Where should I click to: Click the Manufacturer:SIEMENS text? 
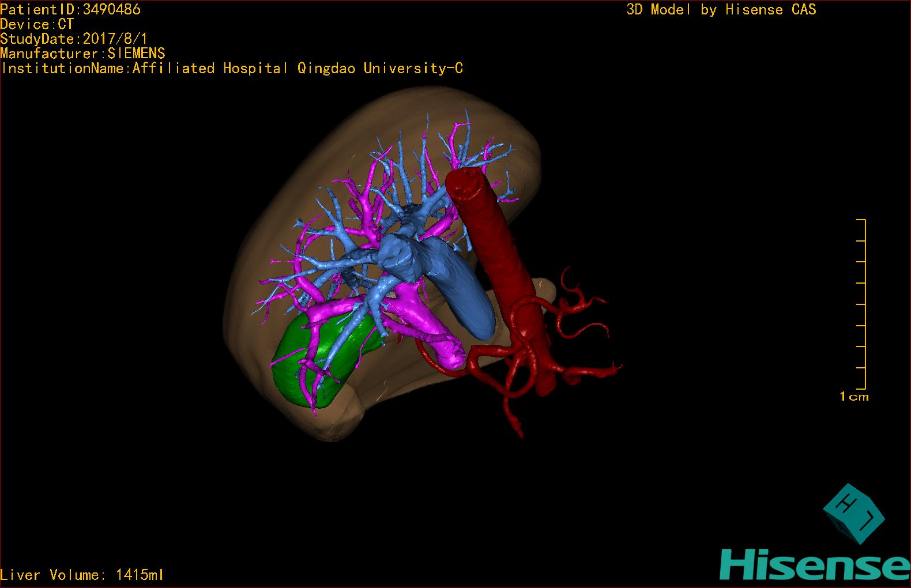[x=82, y=54]
